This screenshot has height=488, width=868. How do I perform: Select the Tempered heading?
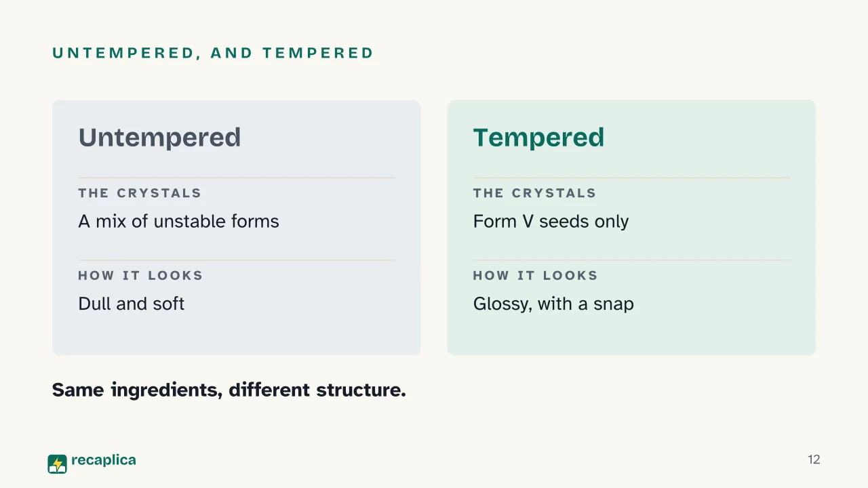coord(538,138)
